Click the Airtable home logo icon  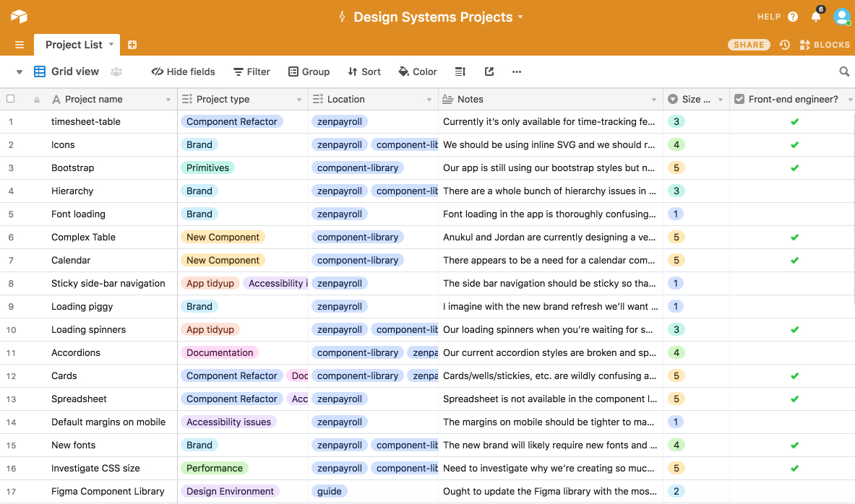coord(19,17)
